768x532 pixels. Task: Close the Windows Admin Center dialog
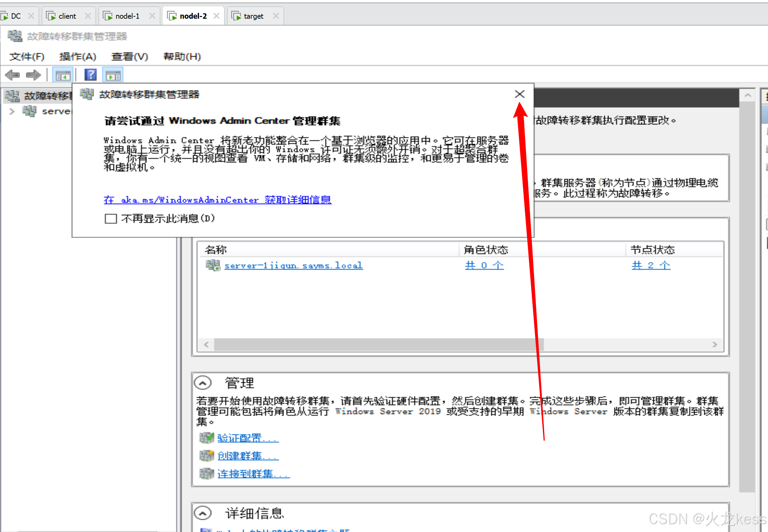[519, 94]
